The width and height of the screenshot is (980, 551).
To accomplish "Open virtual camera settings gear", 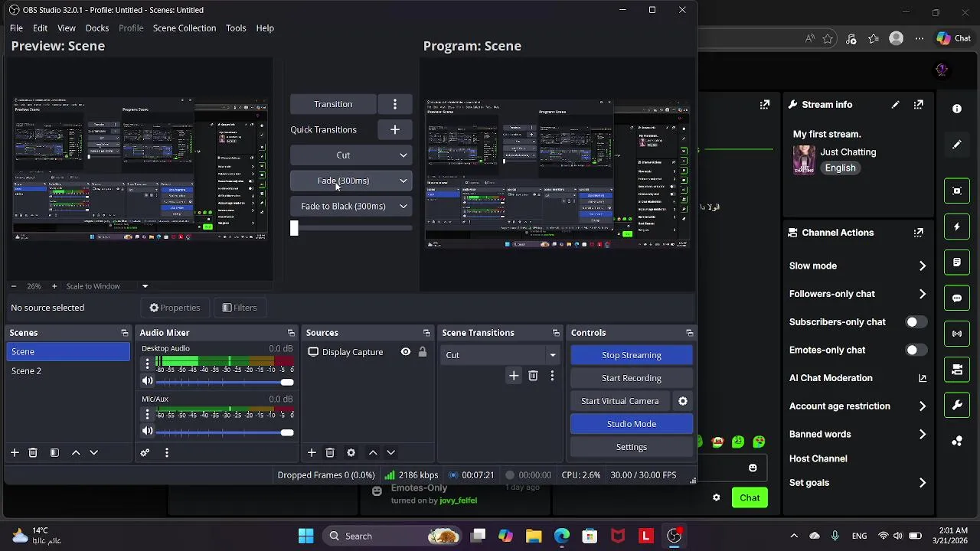I will pos(683,401).
